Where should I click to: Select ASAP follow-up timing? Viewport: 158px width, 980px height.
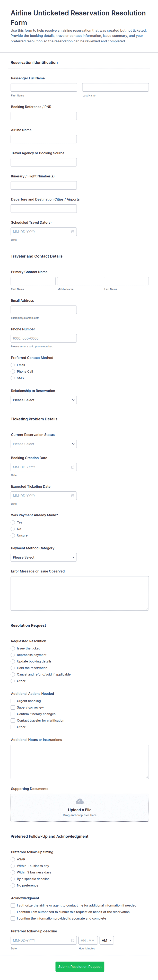pos(13,859)
